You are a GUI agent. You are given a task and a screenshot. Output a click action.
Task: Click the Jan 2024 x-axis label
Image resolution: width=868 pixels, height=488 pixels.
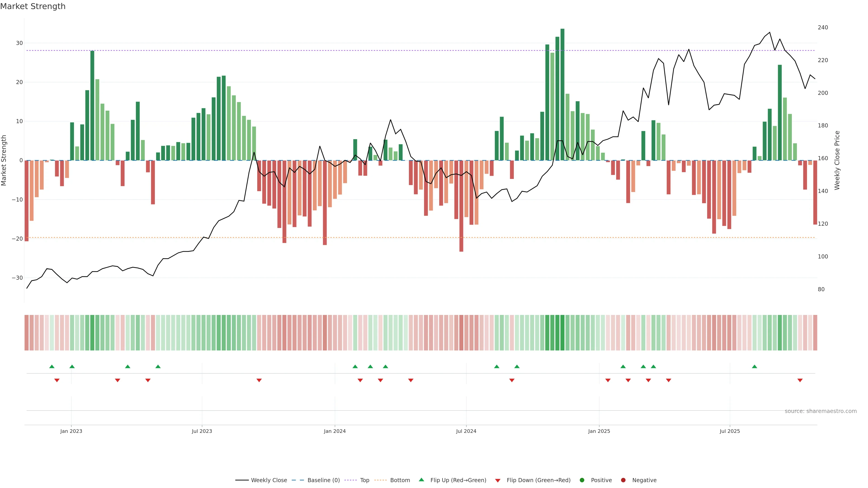coord(335,431)
